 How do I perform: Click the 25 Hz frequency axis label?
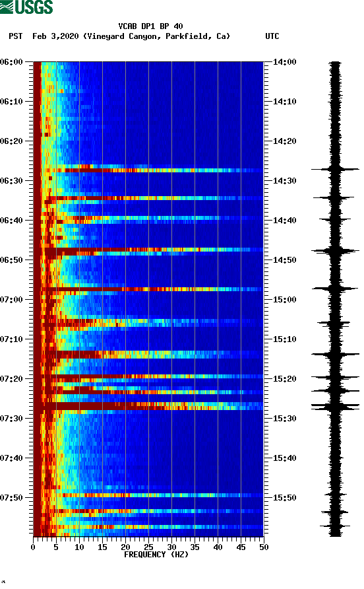point(148,547)
